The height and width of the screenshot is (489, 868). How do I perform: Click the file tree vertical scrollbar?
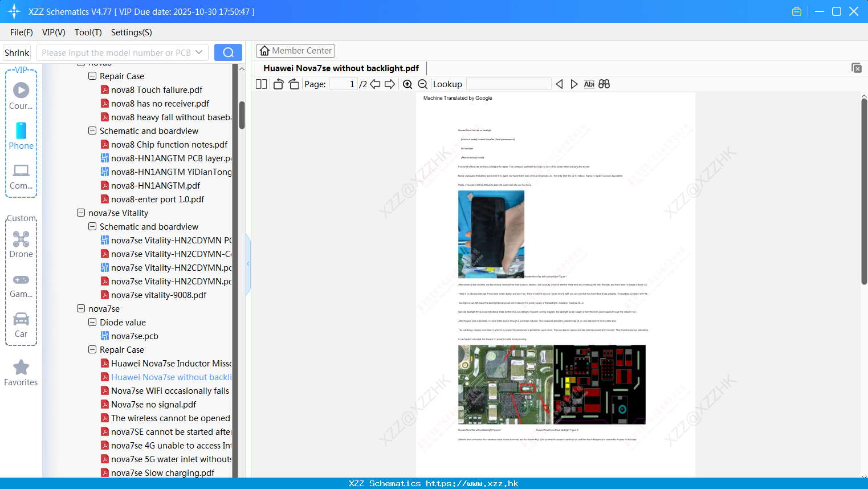point(242,116)
